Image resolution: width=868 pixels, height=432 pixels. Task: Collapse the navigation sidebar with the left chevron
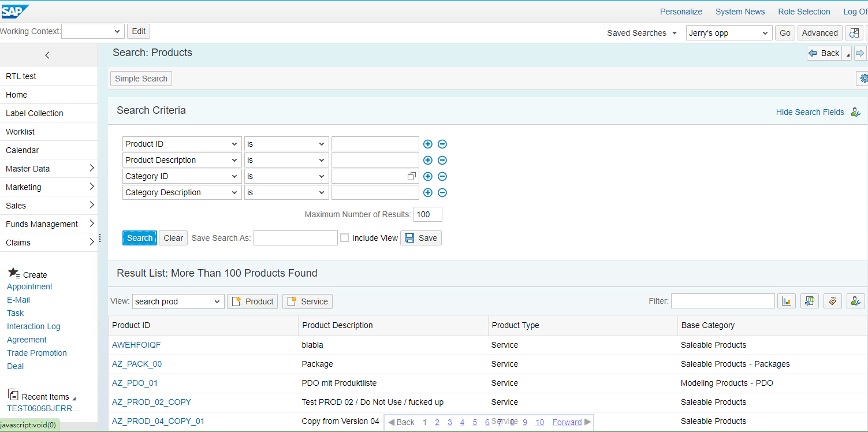point(47,55)
